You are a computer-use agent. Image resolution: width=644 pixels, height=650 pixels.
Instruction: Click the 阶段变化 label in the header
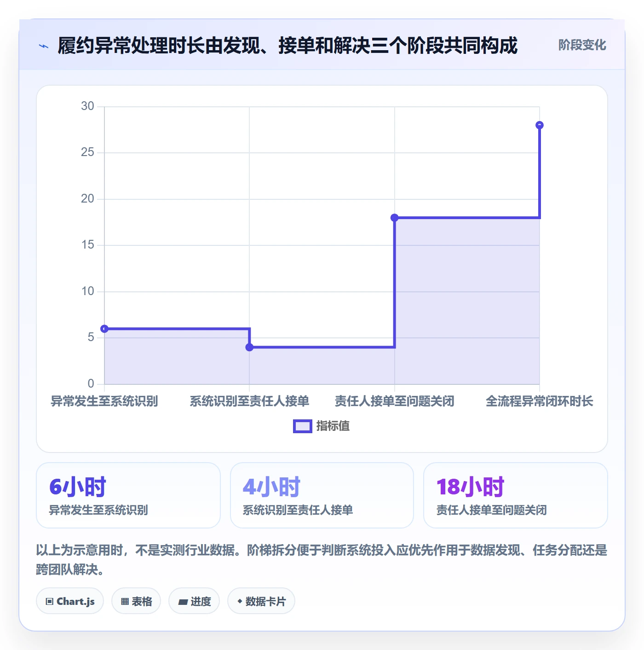582,45
